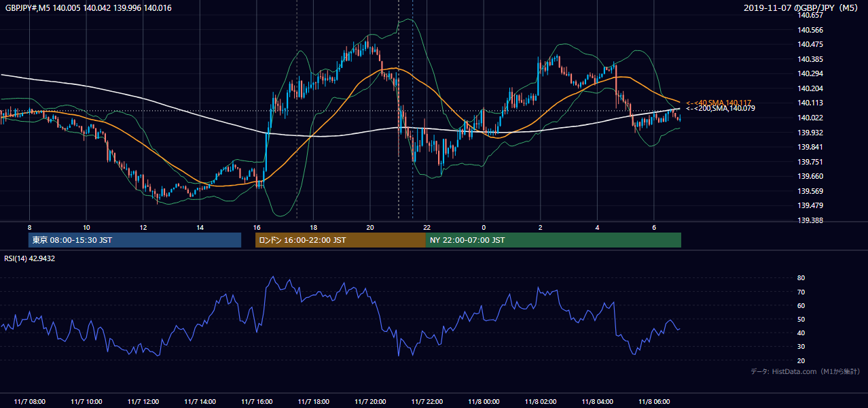Viewport: 868px width, 408px height.
Task: Click the データ: HistData.com source credit
Action: tap(806, 371)
